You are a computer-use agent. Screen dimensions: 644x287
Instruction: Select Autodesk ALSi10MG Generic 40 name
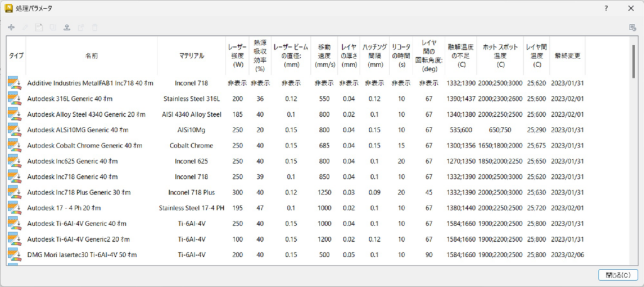pyautogui.click(x=77, y=130)
